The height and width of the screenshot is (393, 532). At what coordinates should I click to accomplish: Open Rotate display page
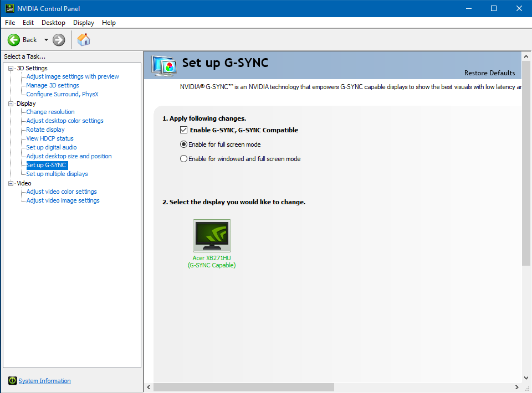pyautogui.click(x=45, y=130)
